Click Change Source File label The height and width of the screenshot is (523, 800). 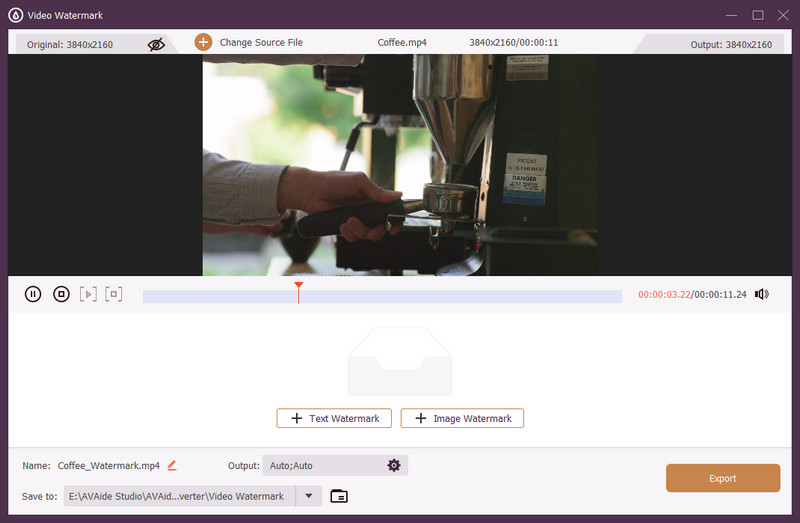click(261, 43)
